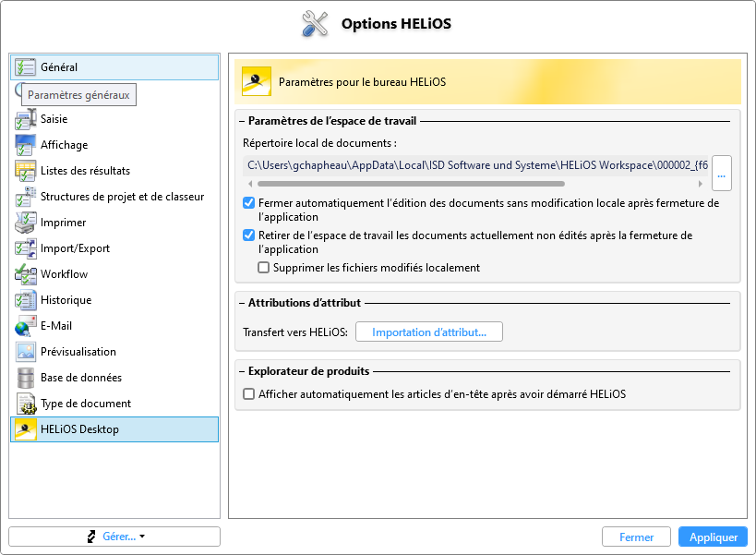The height and width of the screenshot is (555, 756).
Task: Click the Importation d'attribut button
Action: (429, 332)
